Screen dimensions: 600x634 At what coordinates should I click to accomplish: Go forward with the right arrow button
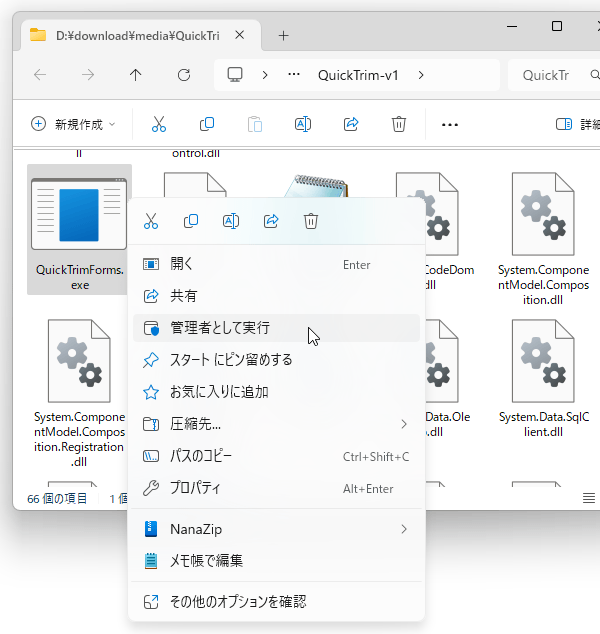(x=88, y=75)
